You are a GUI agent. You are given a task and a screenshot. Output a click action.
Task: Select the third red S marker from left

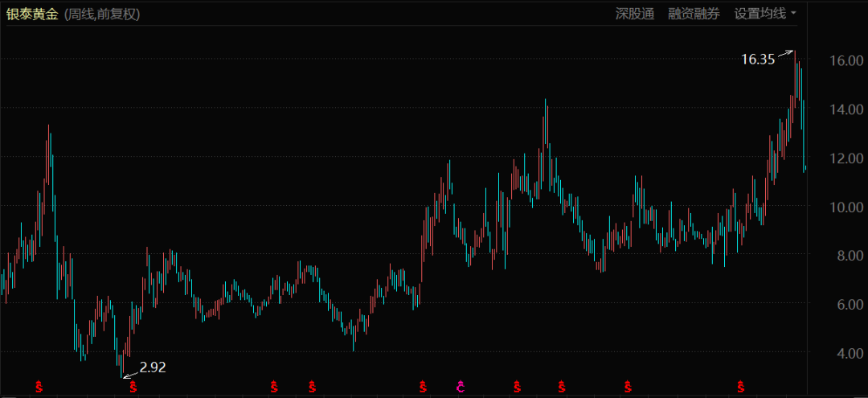click(274, 388)
